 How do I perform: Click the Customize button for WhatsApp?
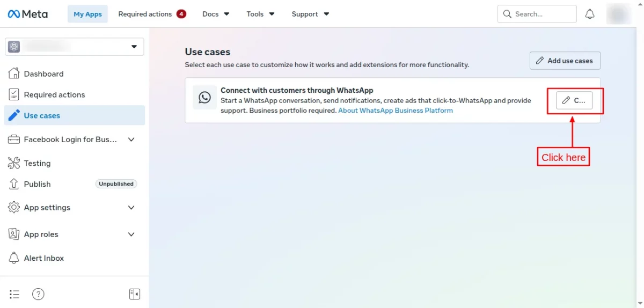[574, 100]
